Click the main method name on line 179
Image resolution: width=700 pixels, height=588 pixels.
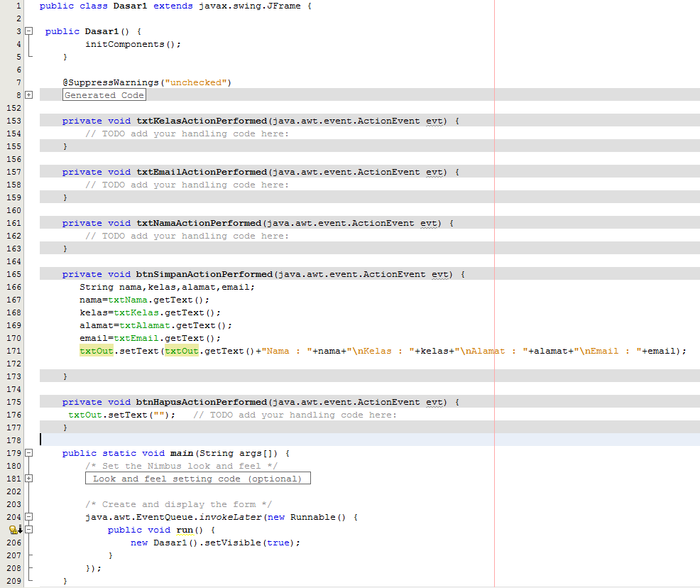[x=182, y=454]
